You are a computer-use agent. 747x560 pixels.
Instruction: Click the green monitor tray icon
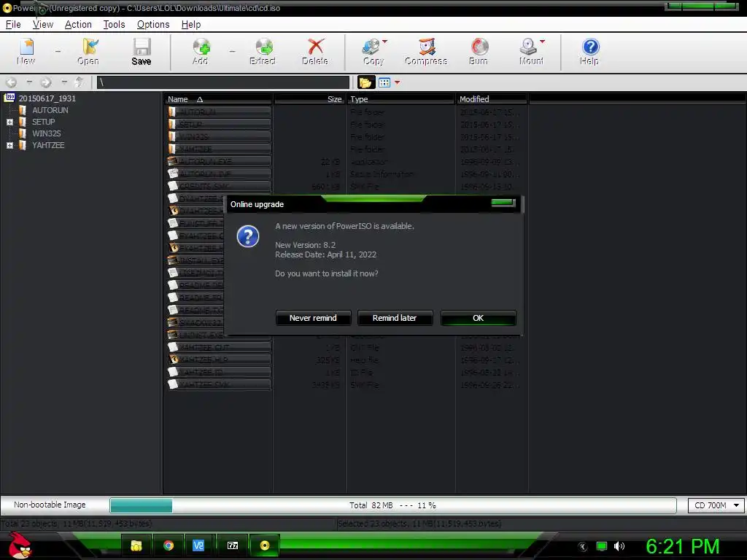click(x=602, y=546)
